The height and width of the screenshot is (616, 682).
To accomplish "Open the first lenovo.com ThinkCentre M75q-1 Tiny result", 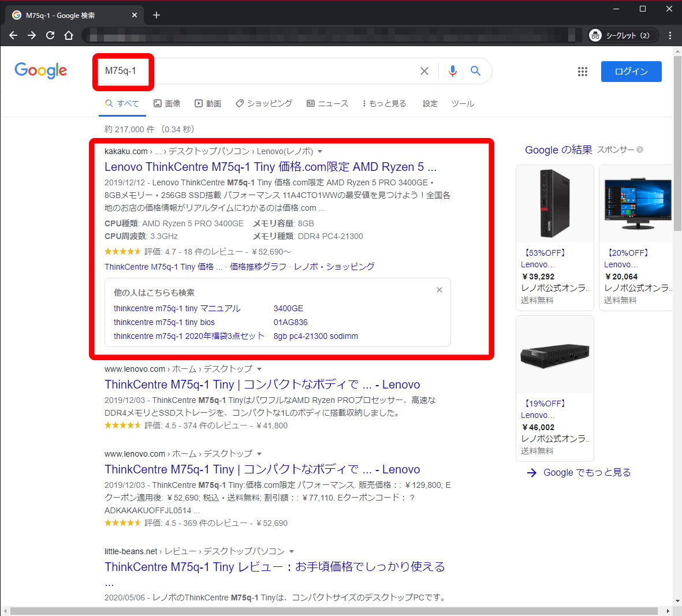I will (x=262, y=384).
